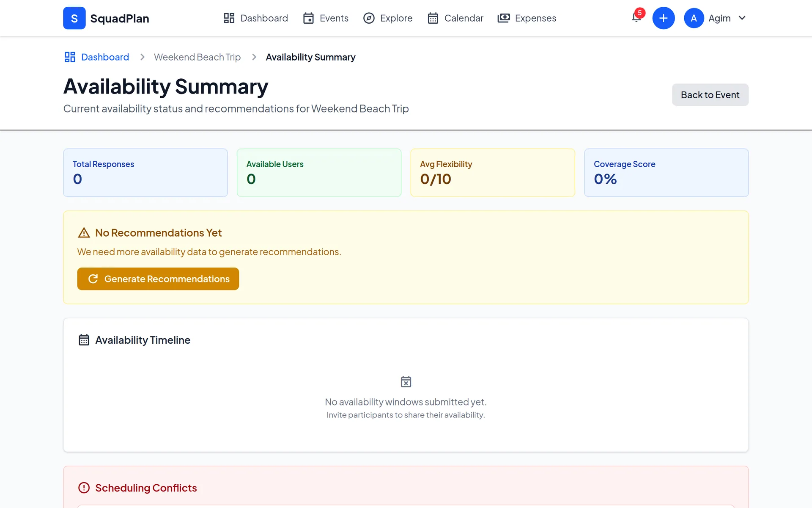This screenshot has height=508, width=812.
Task: Click the Availability Summary breadcrumb text
Action: [x=310, y=57]
